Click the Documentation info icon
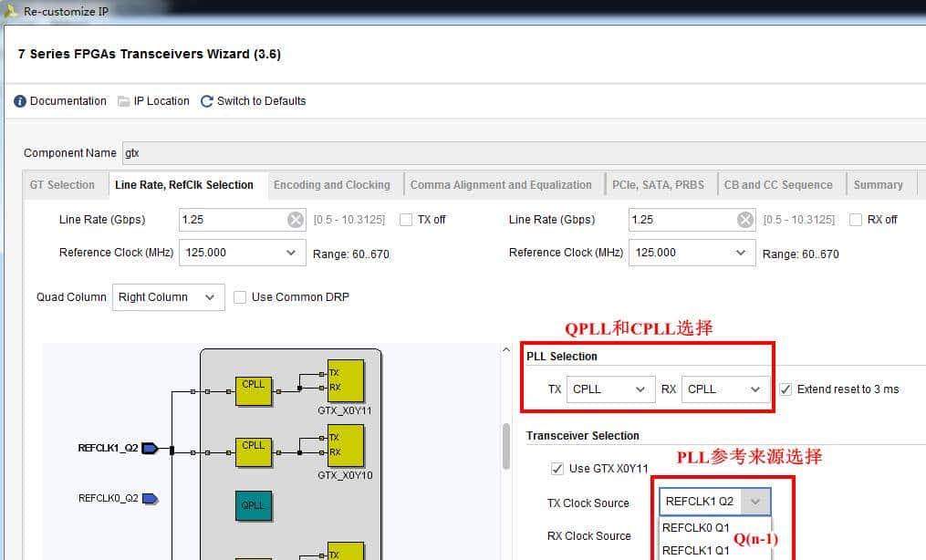Screen dimensions: 926x560 tap(20, 101)
